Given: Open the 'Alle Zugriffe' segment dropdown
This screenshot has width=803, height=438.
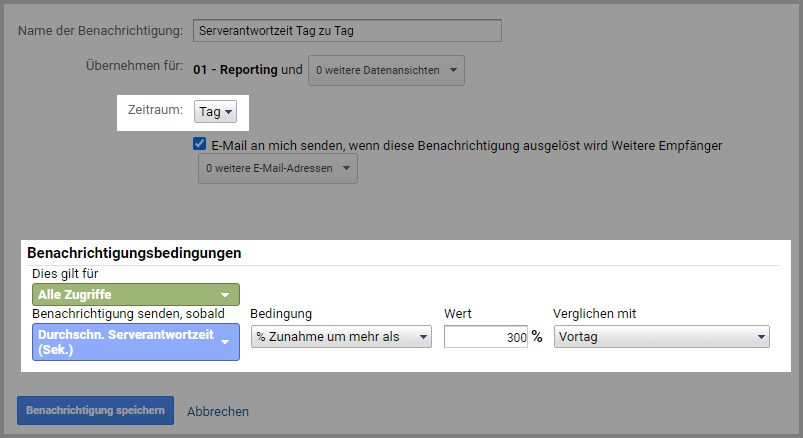Looking at the screenshot, I should click(136, 295).
